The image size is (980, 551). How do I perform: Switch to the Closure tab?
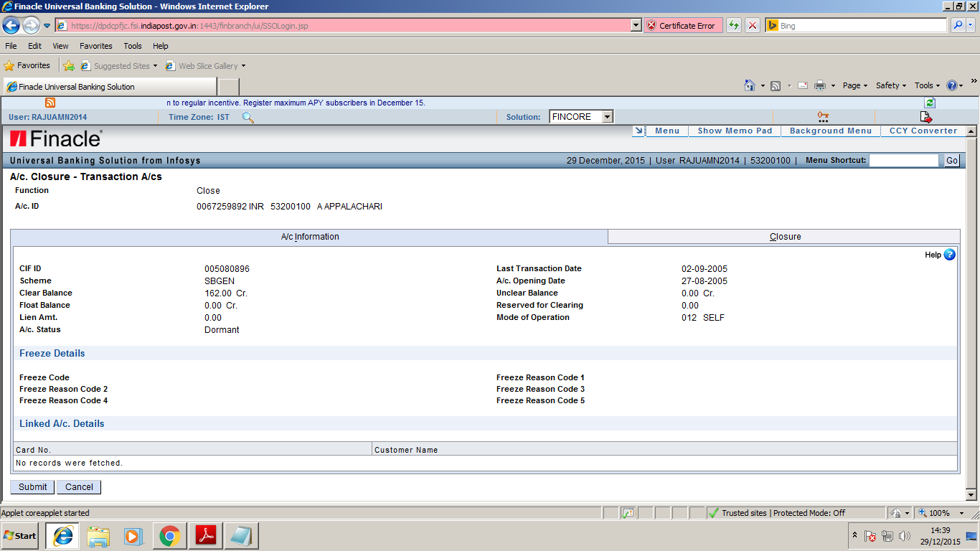pyautogui.click(x=785, y=236)
